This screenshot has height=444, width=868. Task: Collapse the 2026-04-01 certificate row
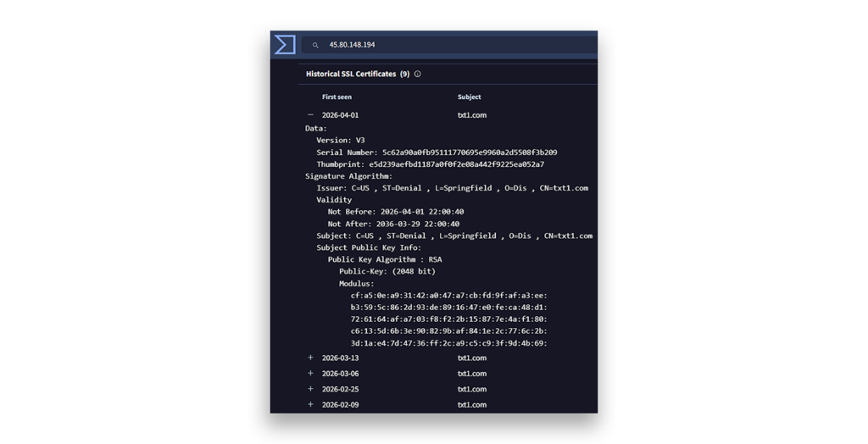click(310, 114)
